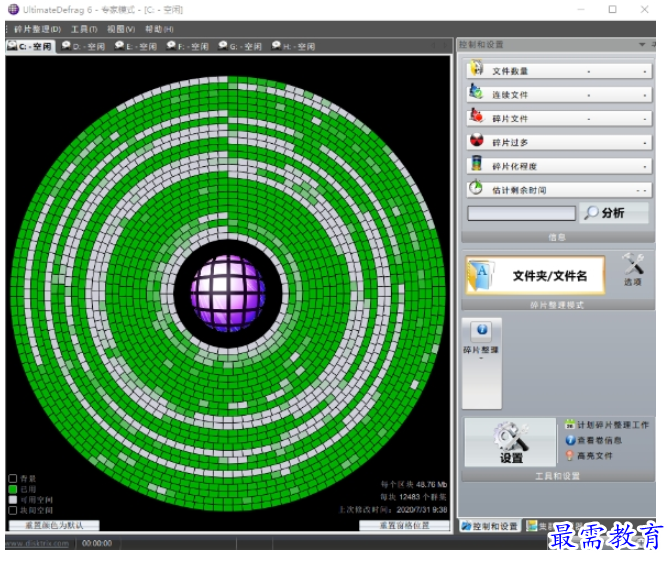Screen dimensions: 672x568
Task: Click the UltimateDefrag title bar app icon
Action: tap(14, 9)
